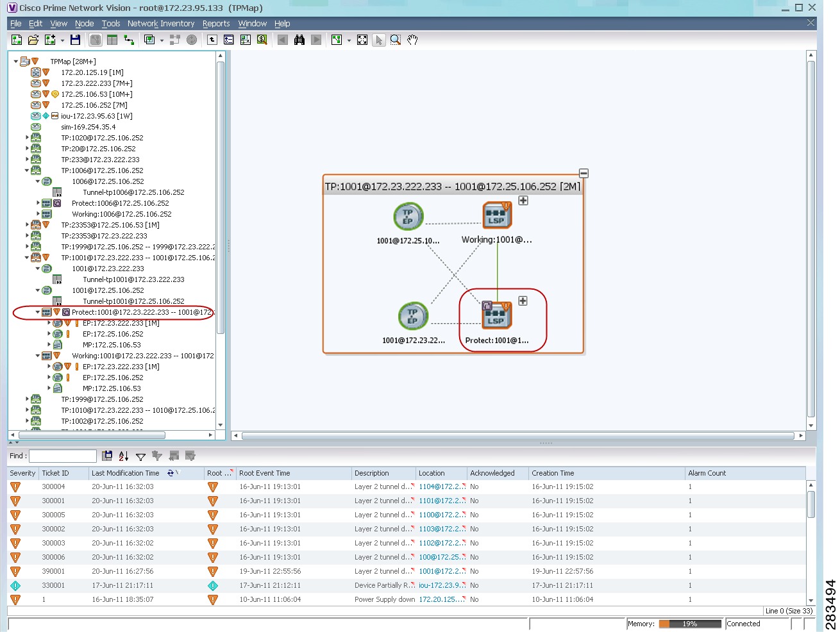Click the A-Z sort table icon
The image size is (840, 632).
click(x=124, y=456)
